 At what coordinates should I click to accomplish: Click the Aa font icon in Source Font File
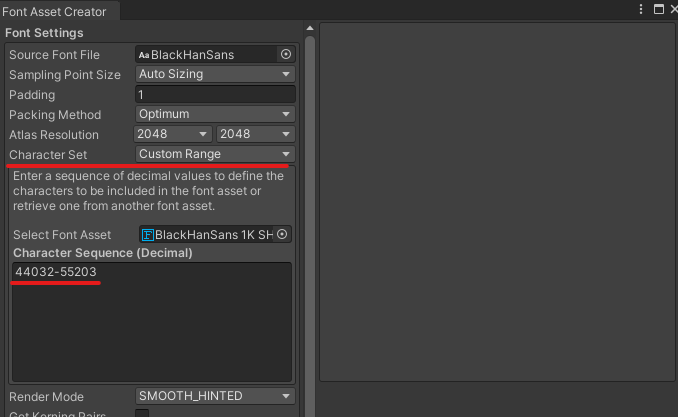click(143, 55)
